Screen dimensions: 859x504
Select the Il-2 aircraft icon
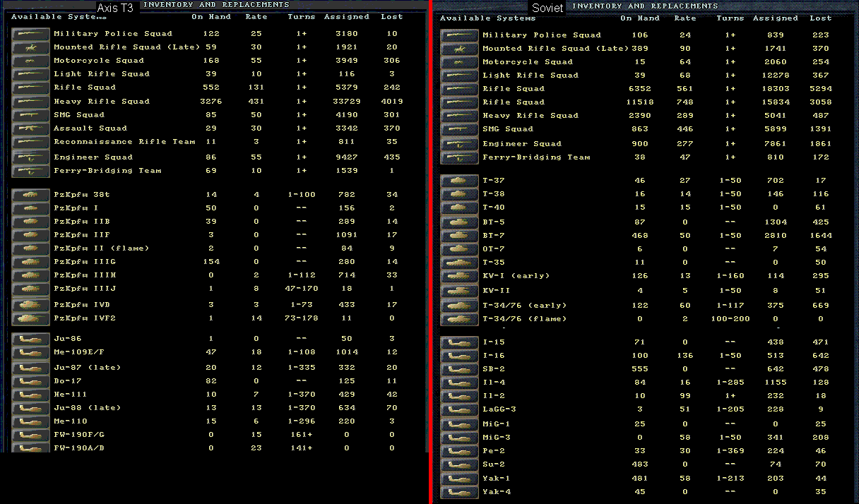click(460, 396)
